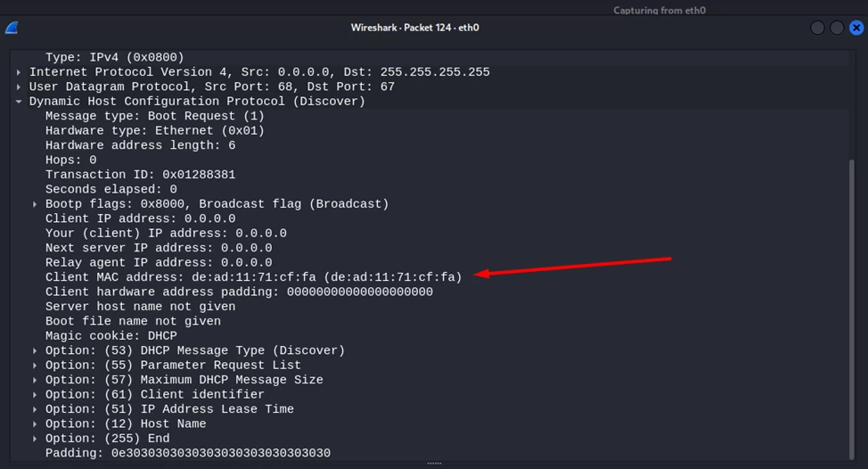The width and height of the screenshot is (868, 469).
Task: Select Magic cookie: DHCP row
Action: 429,336
